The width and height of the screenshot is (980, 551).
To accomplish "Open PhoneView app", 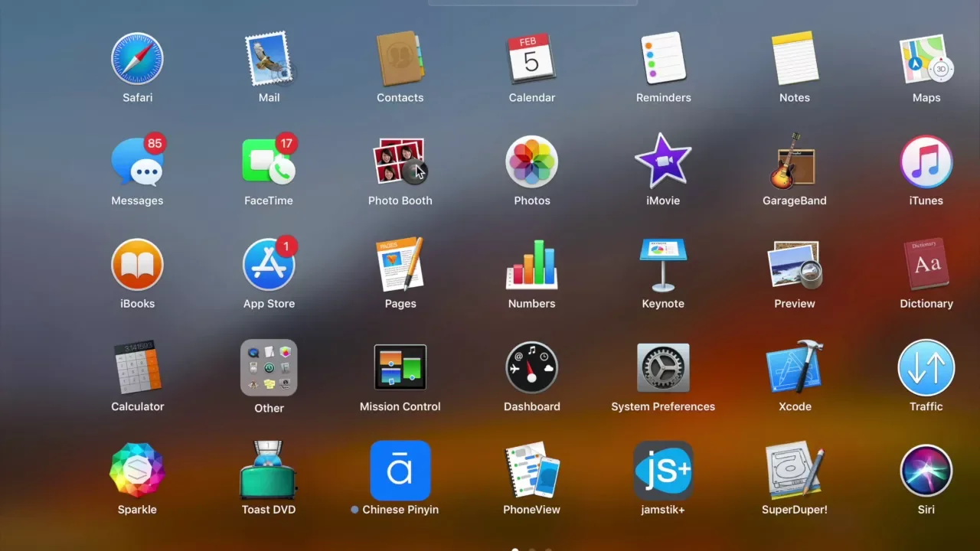I will [x=531, y=471].
